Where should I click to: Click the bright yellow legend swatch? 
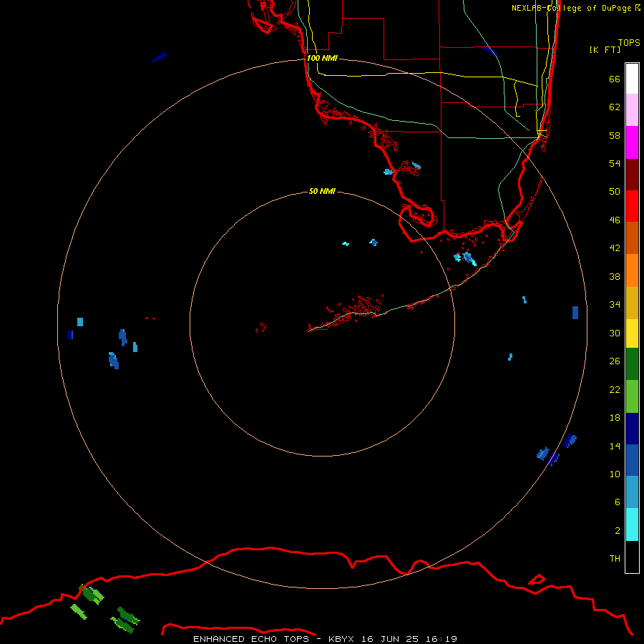632,333
